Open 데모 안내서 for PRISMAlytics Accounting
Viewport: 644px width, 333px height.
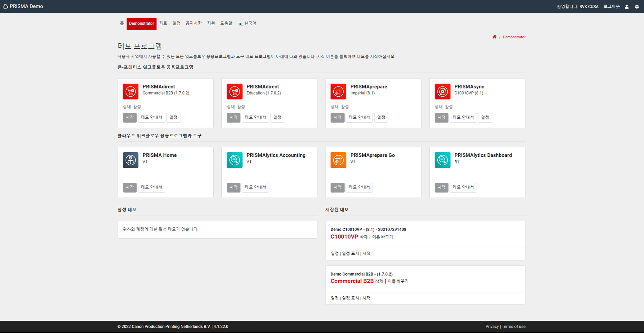pyautogui.click(x=255, y=188)
